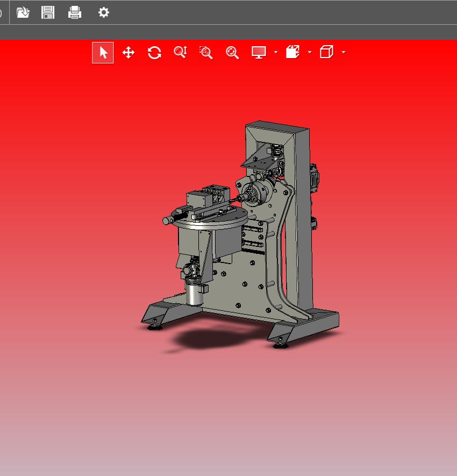The height and width of the screenshot is (476, 457).
Task: Open the display mode dropdown arrow
Action: [x=275, y=52]
